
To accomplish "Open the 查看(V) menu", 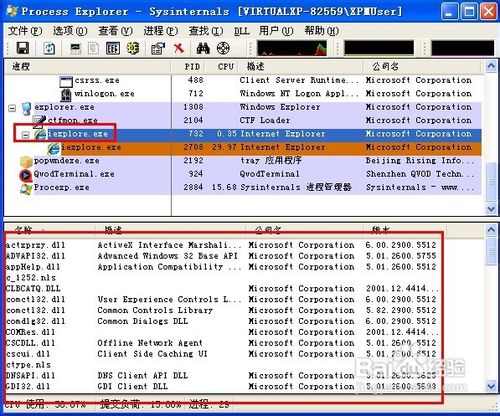I will [x=115, y=31].
